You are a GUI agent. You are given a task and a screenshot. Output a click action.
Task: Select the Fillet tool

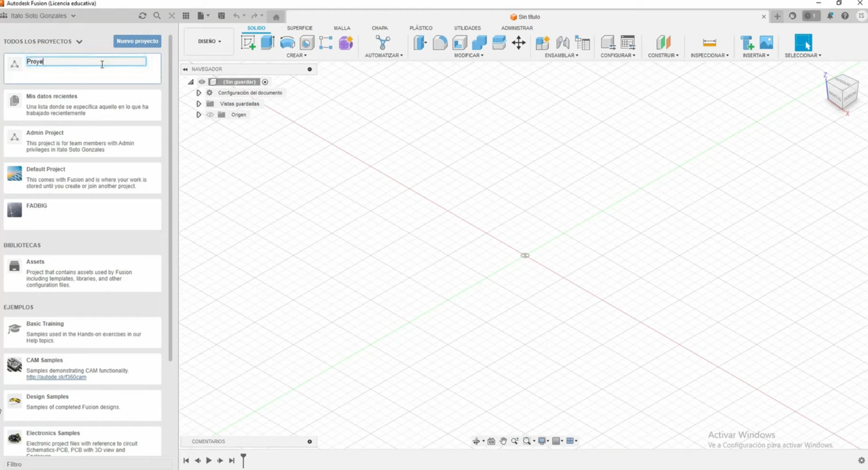[440, 42]
